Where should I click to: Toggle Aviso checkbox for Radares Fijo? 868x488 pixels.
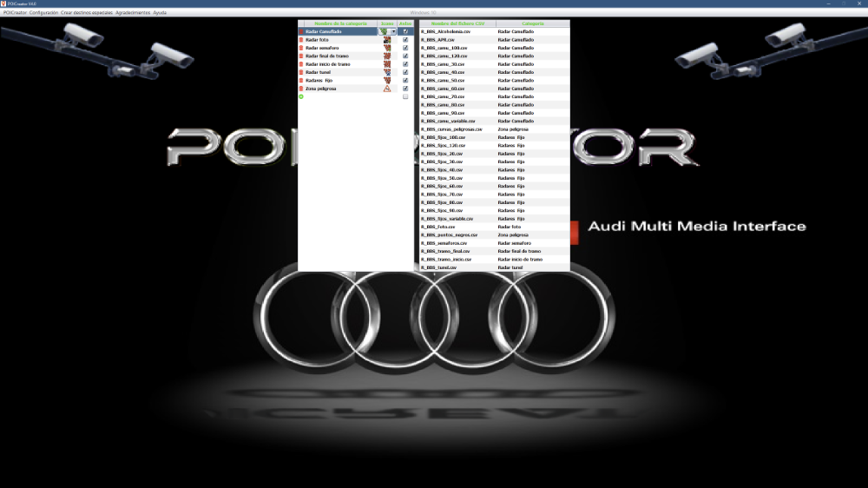pos(405,80)
